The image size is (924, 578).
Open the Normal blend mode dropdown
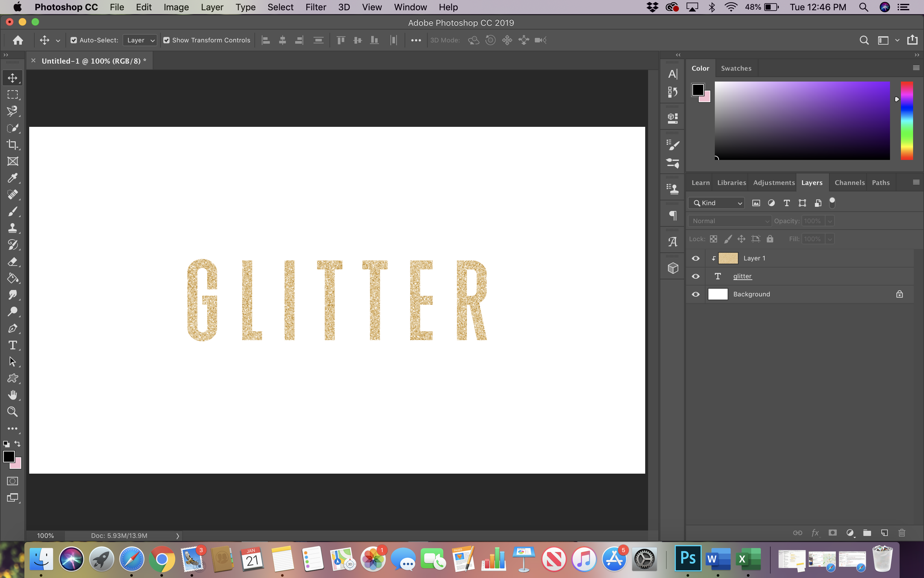click(730, 221)
